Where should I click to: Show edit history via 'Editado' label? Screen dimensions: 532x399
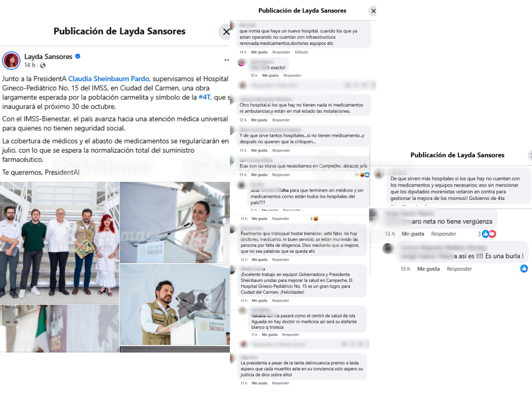(x=301, y=52)
